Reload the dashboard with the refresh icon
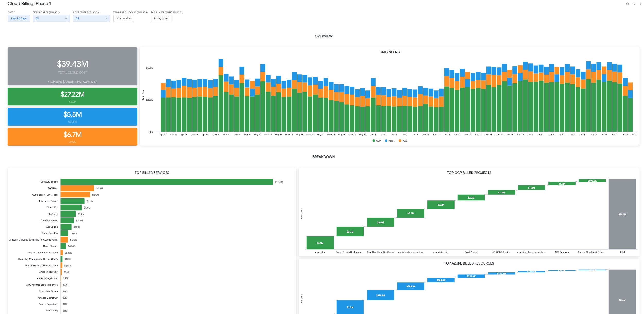Image resolution: width=644 pixels, height=314 pixels. [x=628, y=4]
